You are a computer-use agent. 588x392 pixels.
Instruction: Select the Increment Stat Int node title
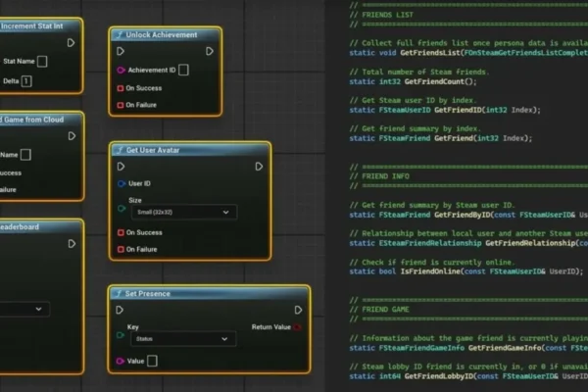click(32, 26)
